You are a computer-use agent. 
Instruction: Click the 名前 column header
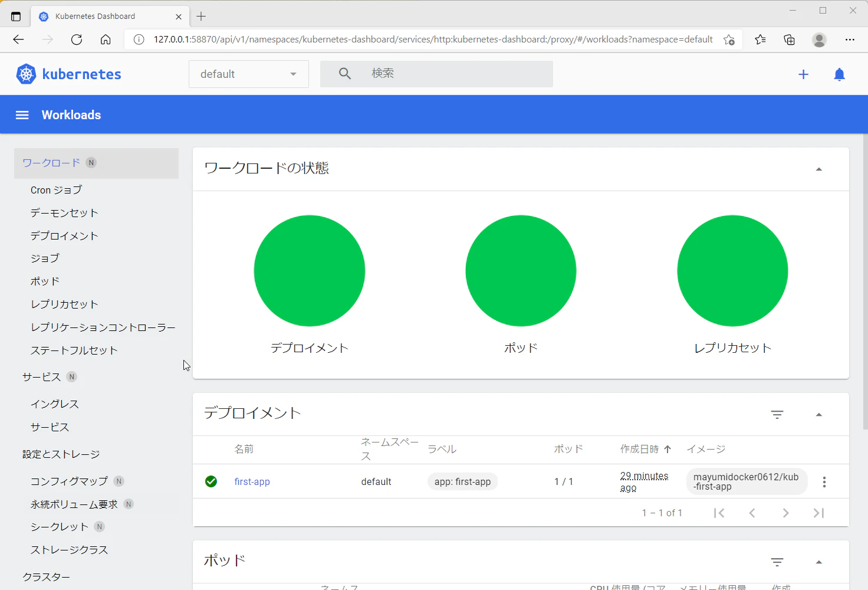pyautogui.click(x=244, y=449)
